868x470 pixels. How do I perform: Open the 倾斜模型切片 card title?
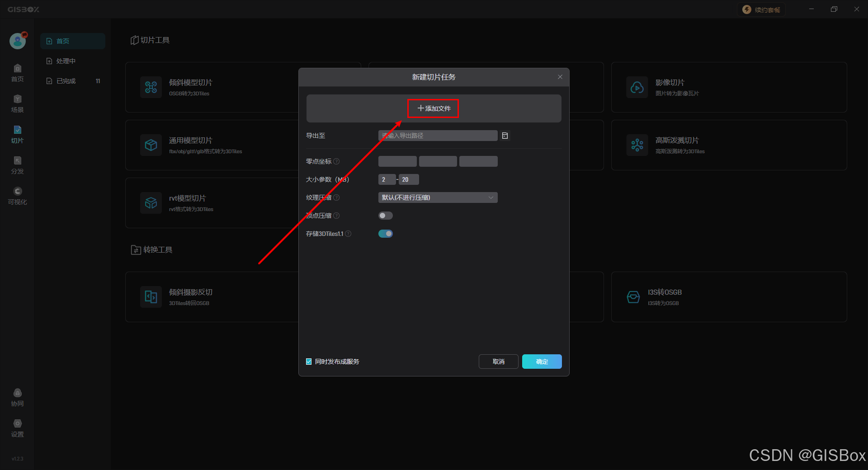pos(190,83)
